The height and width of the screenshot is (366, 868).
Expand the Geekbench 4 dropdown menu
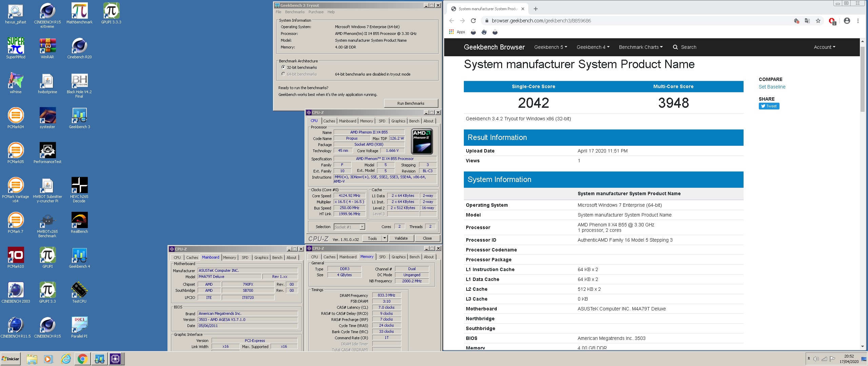593,47
